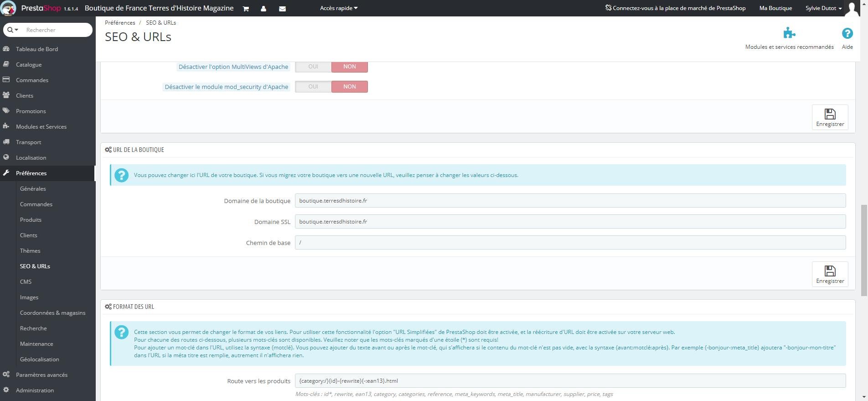Screen dimensions: 868x401
Task: Set mod_security d'Apache option to OUI
Action: point(313,87)
